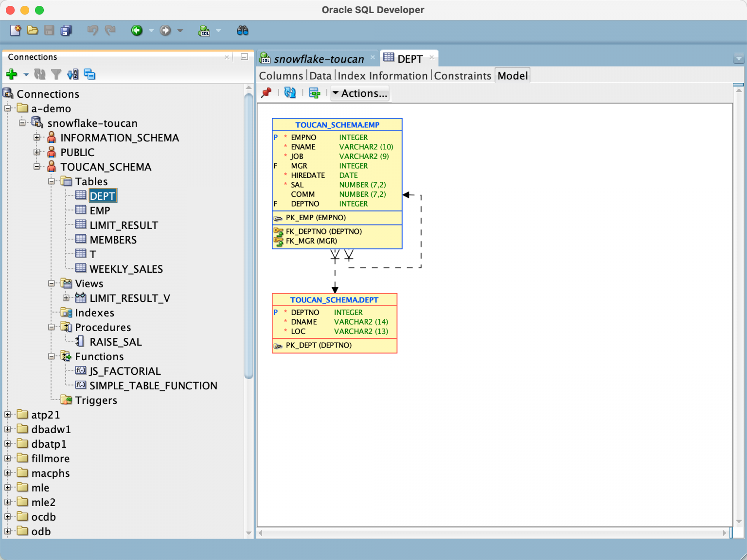Image resolution: width=747 pixels, height=560 pixels.
Task: Click the red pin to freeze the DEPT view
Action: point(267,93)
